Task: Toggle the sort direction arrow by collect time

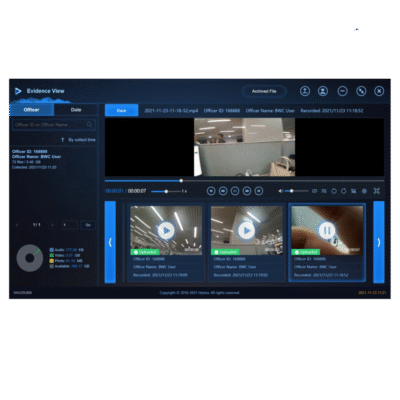Action: click(x=62, y=140)
